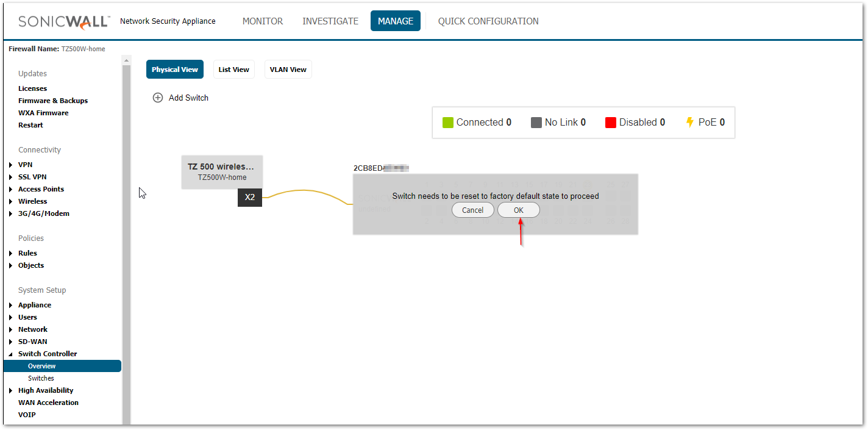
Task: Open Switches under Switch Controller
Action: pos(41,378)
